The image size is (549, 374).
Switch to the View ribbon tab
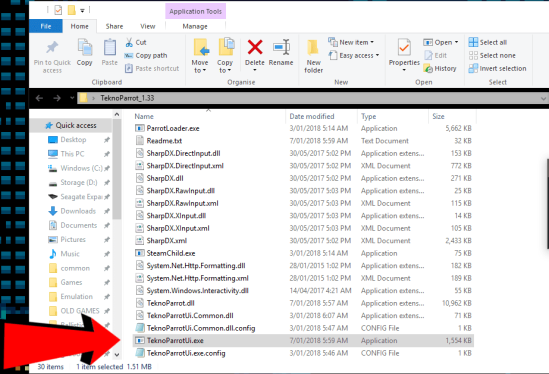point(147,26)
